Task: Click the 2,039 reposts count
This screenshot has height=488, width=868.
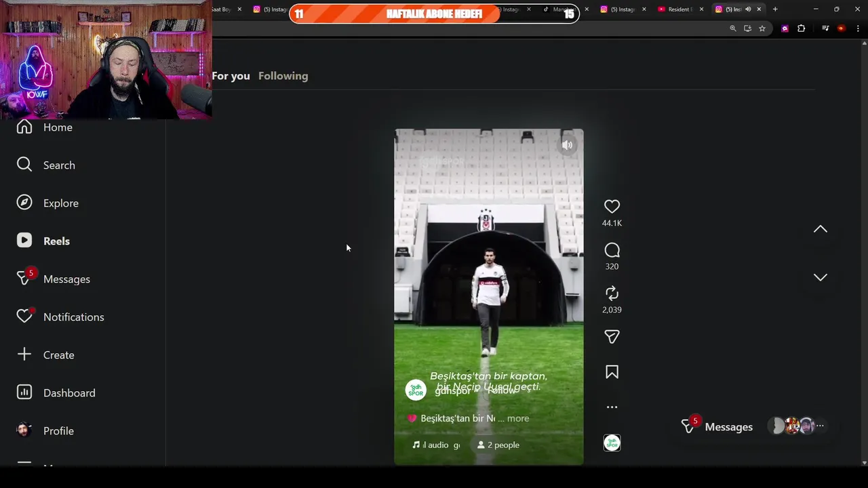Action: coord(612,310)
